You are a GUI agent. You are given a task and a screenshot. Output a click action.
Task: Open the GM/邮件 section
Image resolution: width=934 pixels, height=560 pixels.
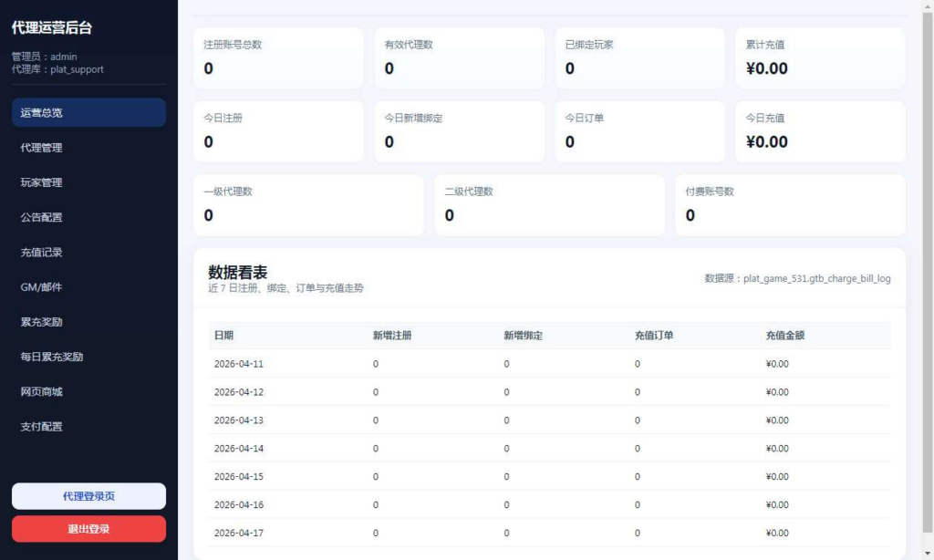pyautogui.click(x=88, y=287)
